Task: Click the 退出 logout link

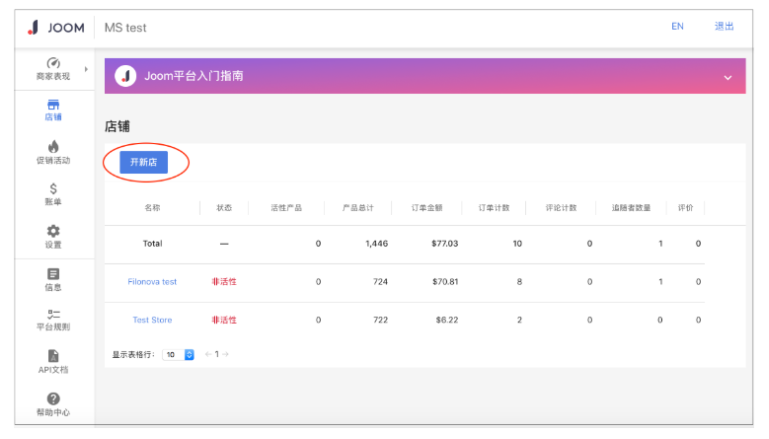Action: tap(724, 26)
